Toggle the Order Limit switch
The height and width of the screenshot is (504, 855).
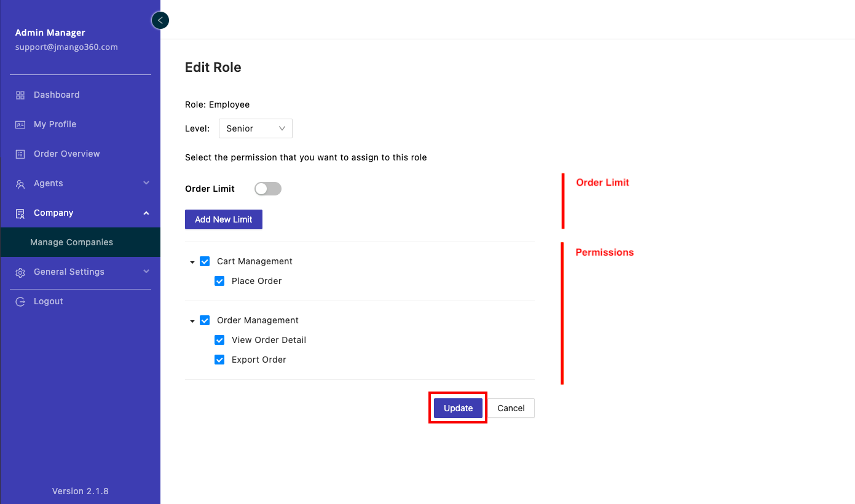point(268,189)
